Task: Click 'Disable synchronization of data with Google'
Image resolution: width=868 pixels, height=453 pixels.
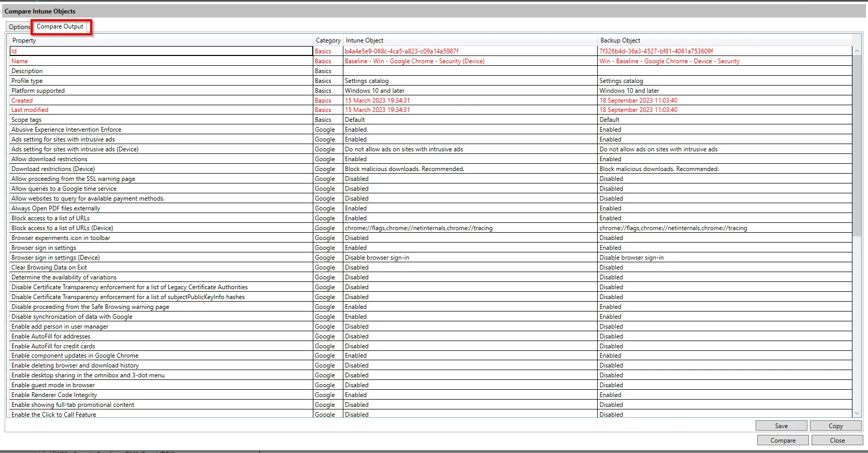Action: coord(72,317)
